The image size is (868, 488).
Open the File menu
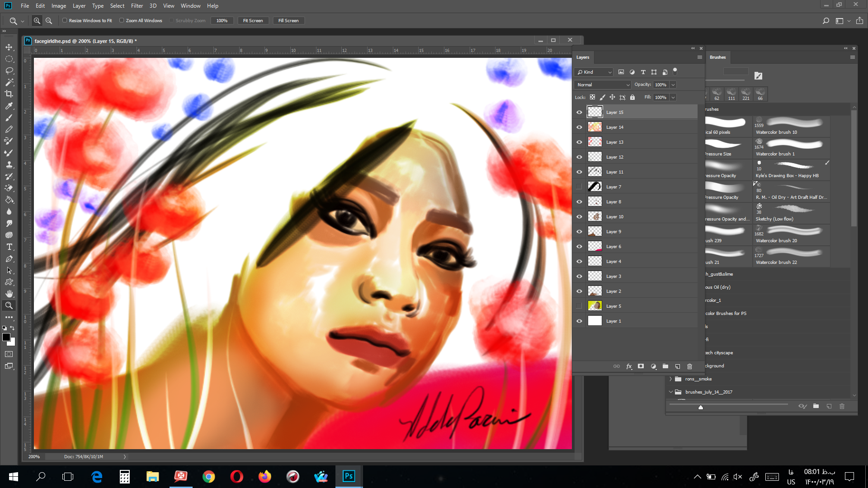pyautogui.click(x=25, y=6)
